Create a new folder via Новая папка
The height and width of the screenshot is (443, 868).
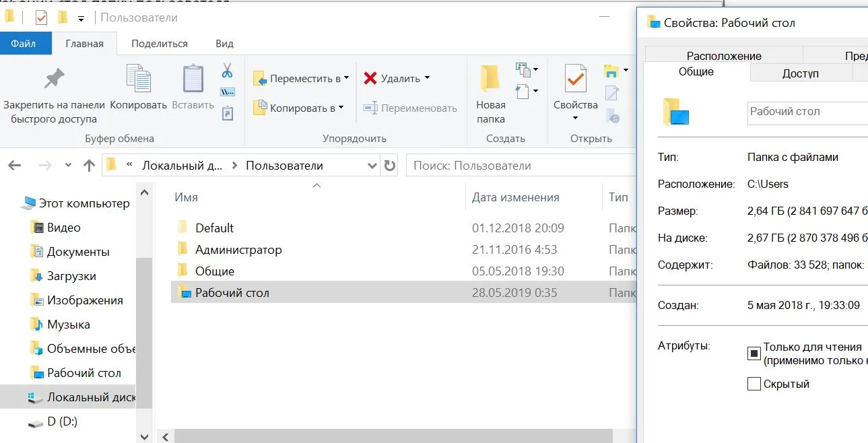point(491,95)
